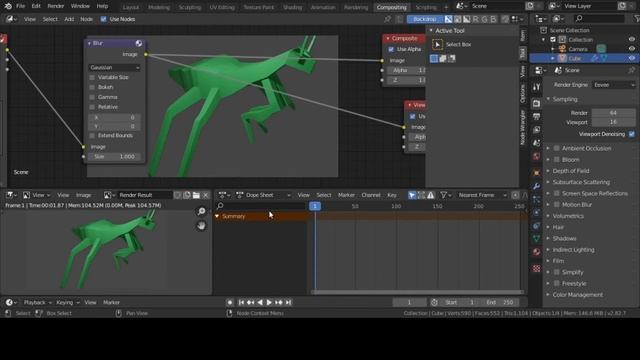
Task: Collapse the Composite node
Action: coord(388,38)
